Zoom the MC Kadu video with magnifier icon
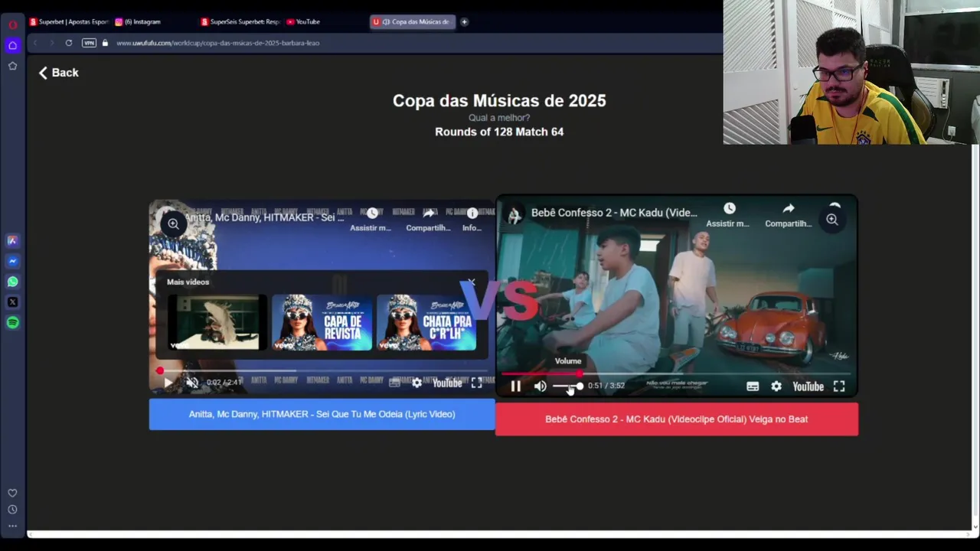This screenshot has height=551, width=980. click(832, 220)
